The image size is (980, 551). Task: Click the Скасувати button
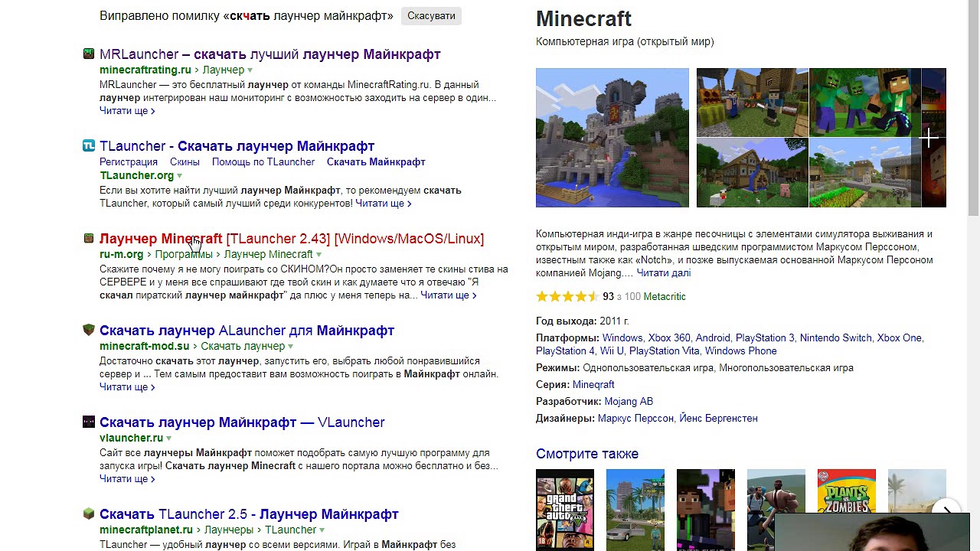431,15
